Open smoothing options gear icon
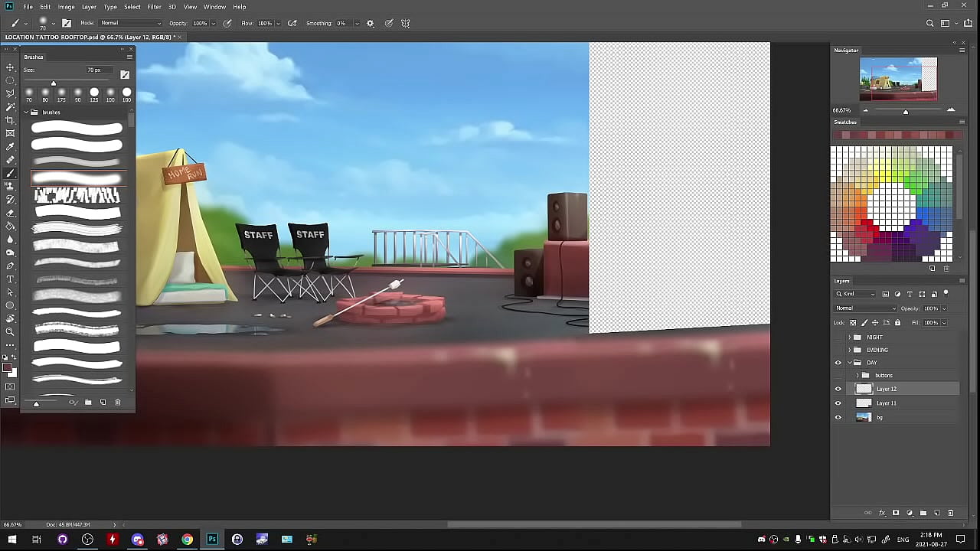Image resolution: width=980 pixels, height=551 pixels. [371, 23]
